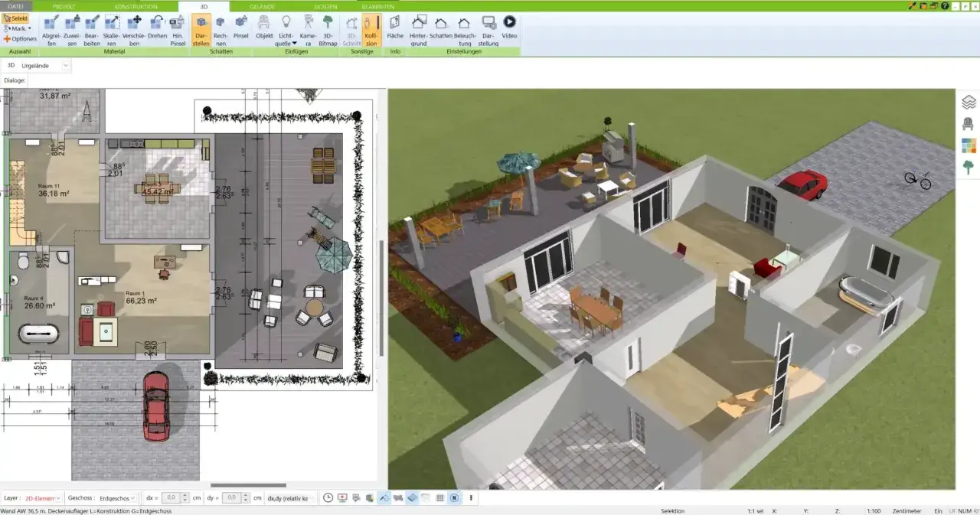This screenshot has height=515, width=980.
Task: Click the vertical scrollbar of the 2D plan
Action: (x=381, y=298)
